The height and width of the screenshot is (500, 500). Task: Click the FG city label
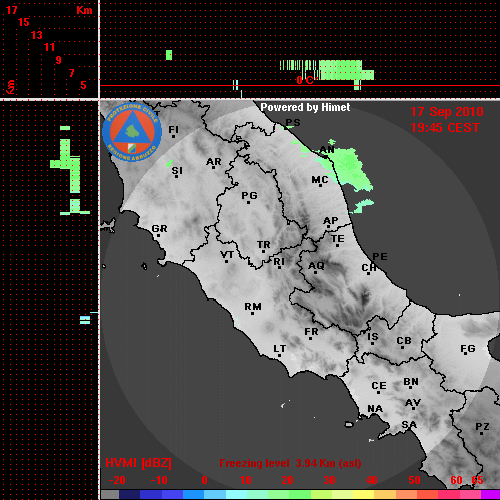coord(468,349)
